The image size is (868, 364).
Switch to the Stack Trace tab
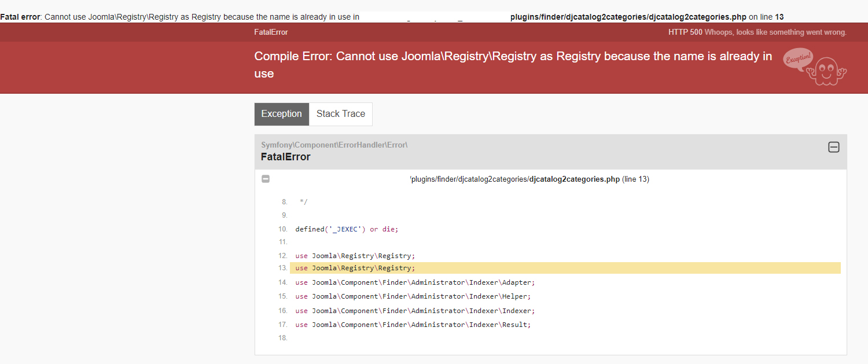click(x=341, y=114)
